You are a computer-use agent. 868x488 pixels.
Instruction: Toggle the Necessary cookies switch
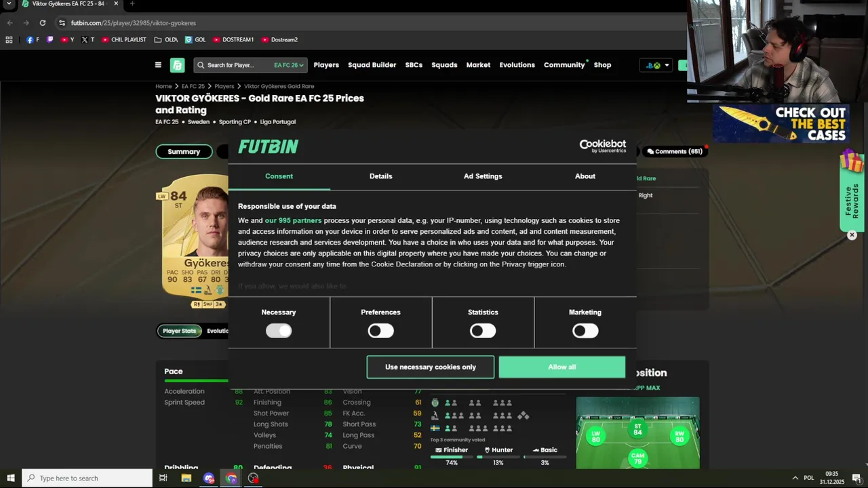[x=279, y=331]
